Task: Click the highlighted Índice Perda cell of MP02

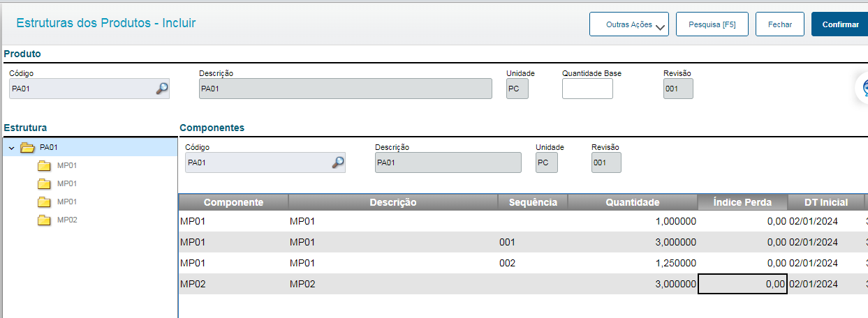Action: pos(742,284)
